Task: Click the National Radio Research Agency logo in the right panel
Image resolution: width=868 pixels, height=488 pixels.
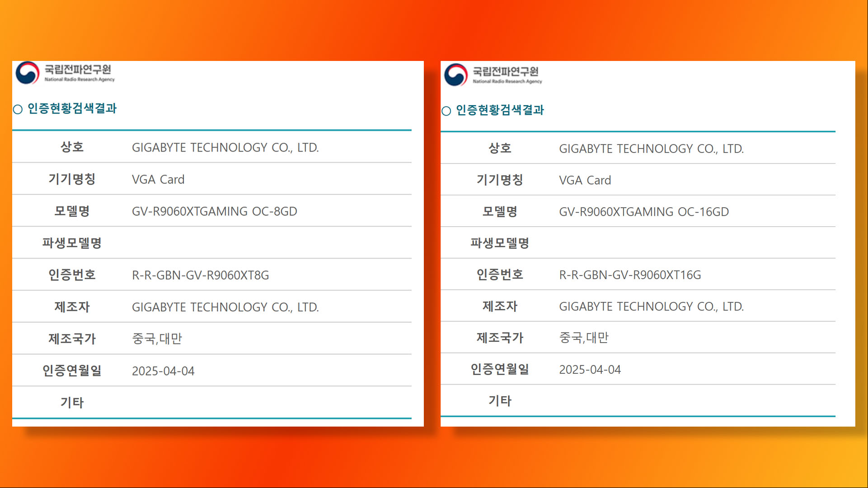Action: click(x=493, y=75)
